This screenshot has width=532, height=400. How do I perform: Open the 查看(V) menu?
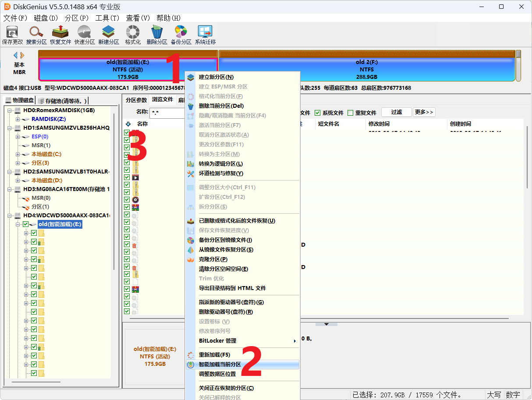tap(138, 18)
